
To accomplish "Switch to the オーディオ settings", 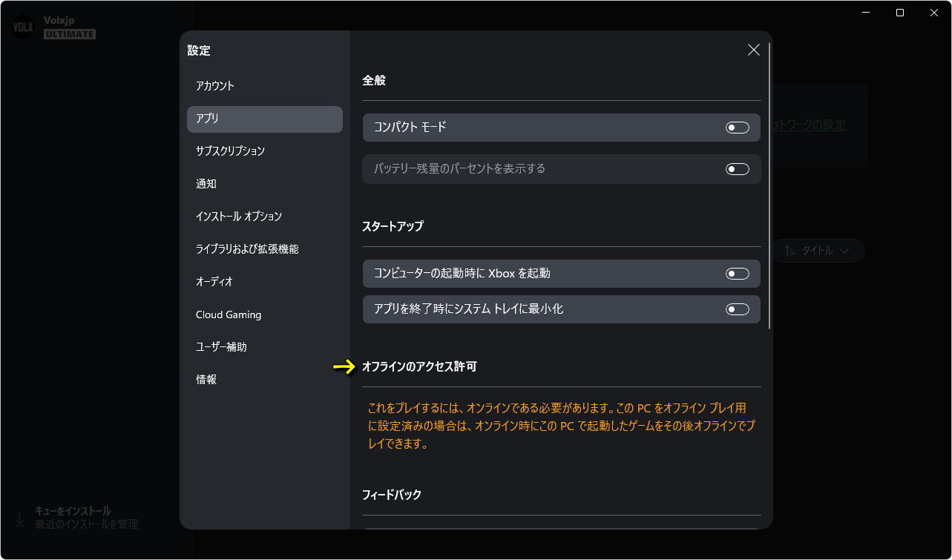I will tap(264, 282).
